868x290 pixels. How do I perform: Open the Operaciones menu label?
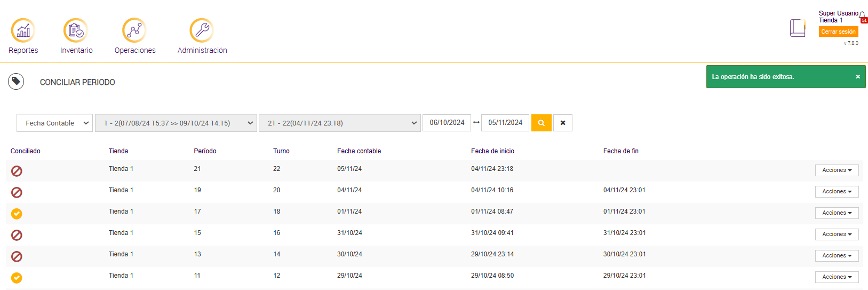click(135, 50)
